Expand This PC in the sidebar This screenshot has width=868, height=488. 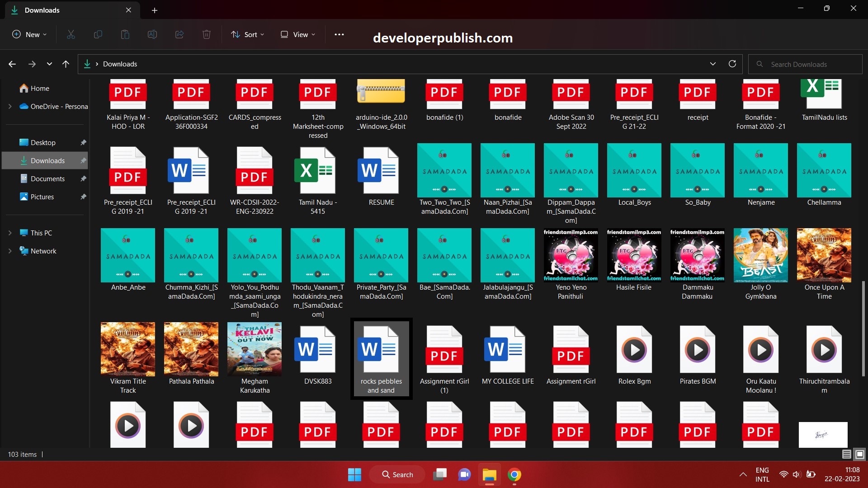point(10,232)
